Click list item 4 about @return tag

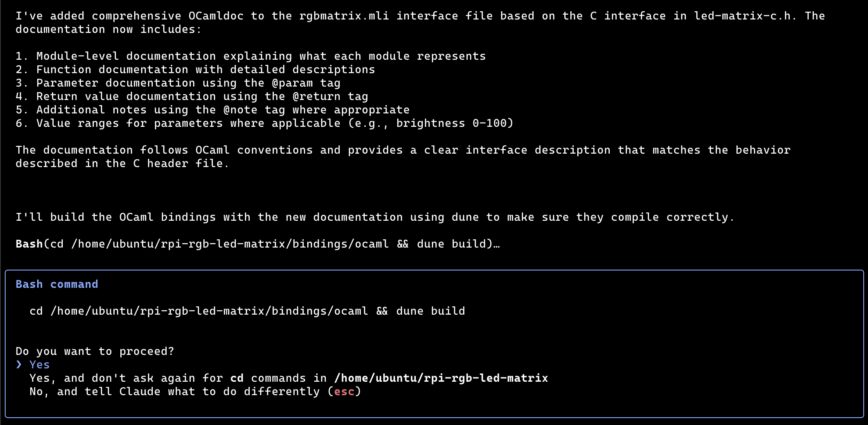192,97
